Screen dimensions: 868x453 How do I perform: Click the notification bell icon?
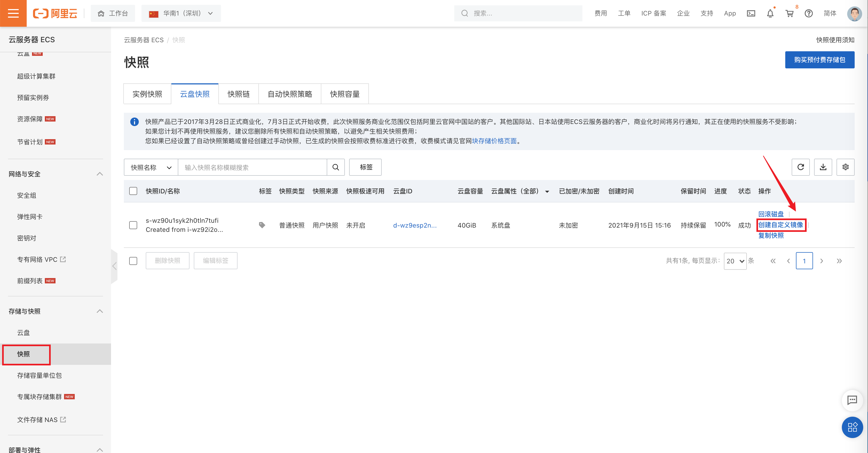(770, 14)
